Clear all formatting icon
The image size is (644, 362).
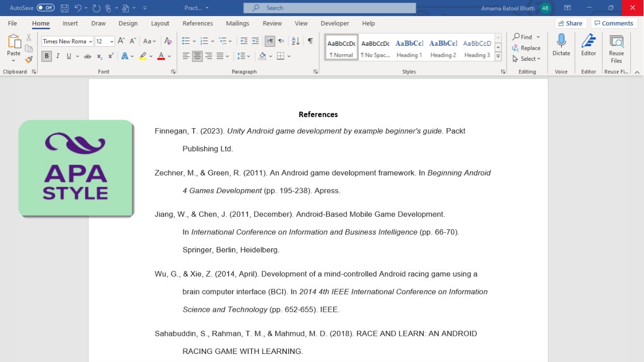point(168,41)
